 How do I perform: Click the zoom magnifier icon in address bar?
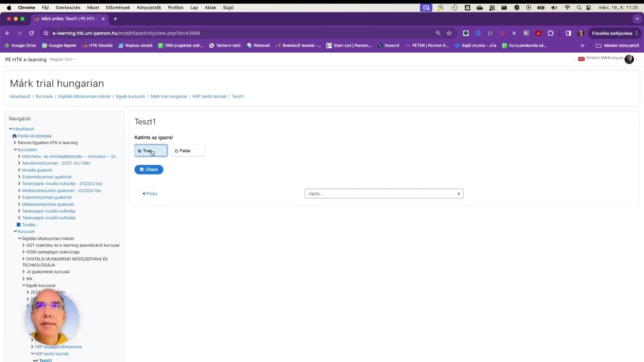point(438,33)
